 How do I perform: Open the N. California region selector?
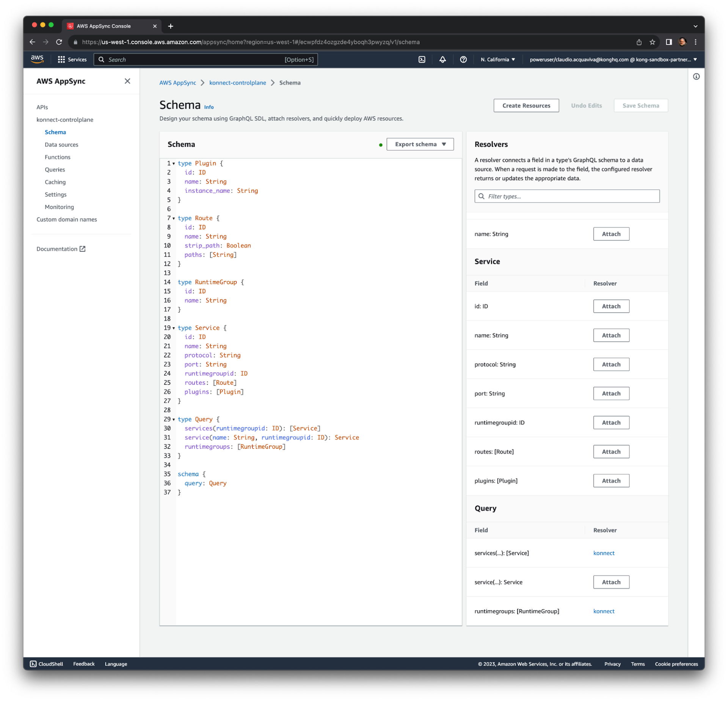click(497, 60)
